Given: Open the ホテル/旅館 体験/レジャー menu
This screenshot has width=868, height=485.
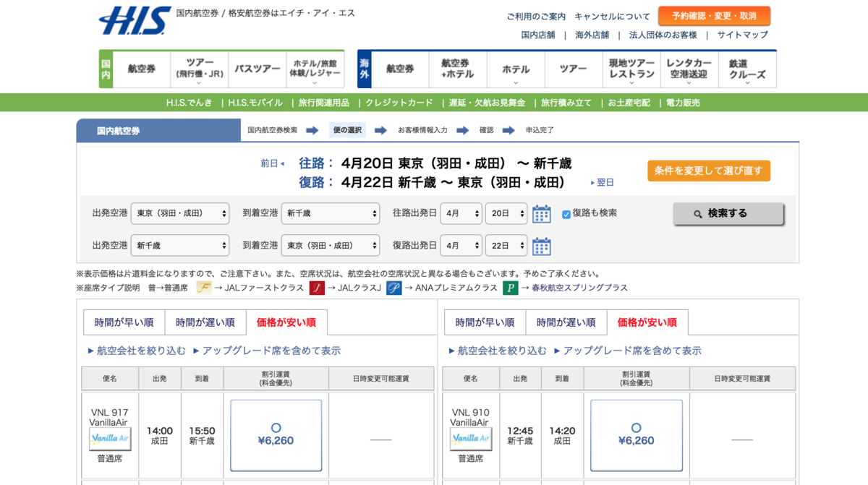Looking at the screenshot, I should [315, 69].
